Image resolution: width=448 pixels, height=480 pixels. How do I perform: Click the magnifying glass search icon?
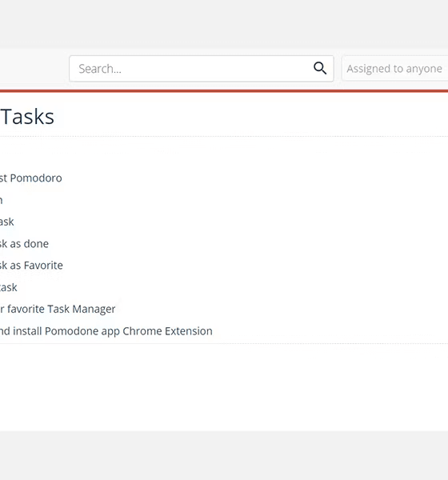(x=320, y=68)
